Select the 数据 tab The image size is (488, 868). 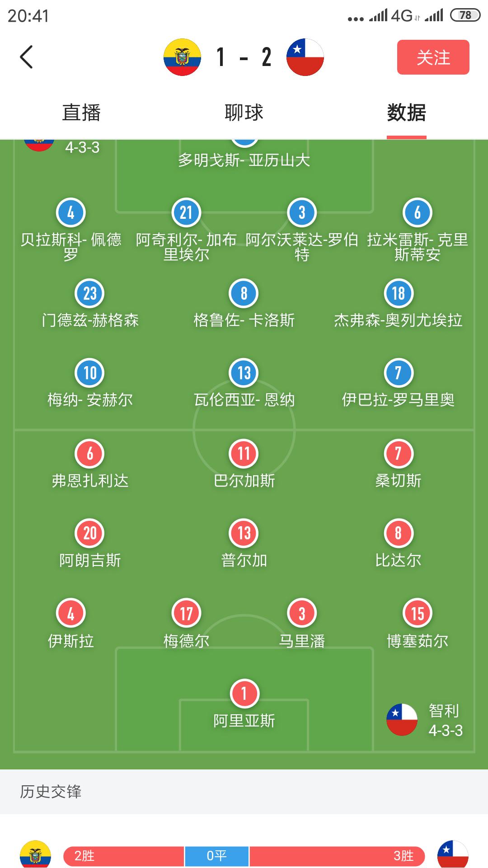(406, 113)
